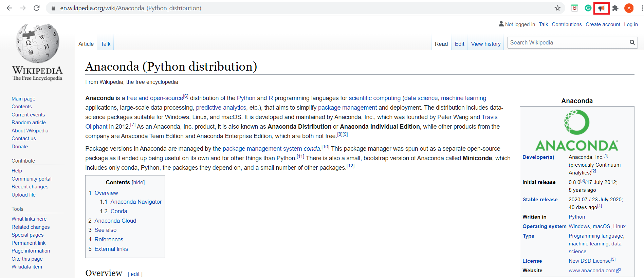Screen dimensions: 644x278
Task: Click into the Search Wikipedia field
Action: click(x=567, y=42)
